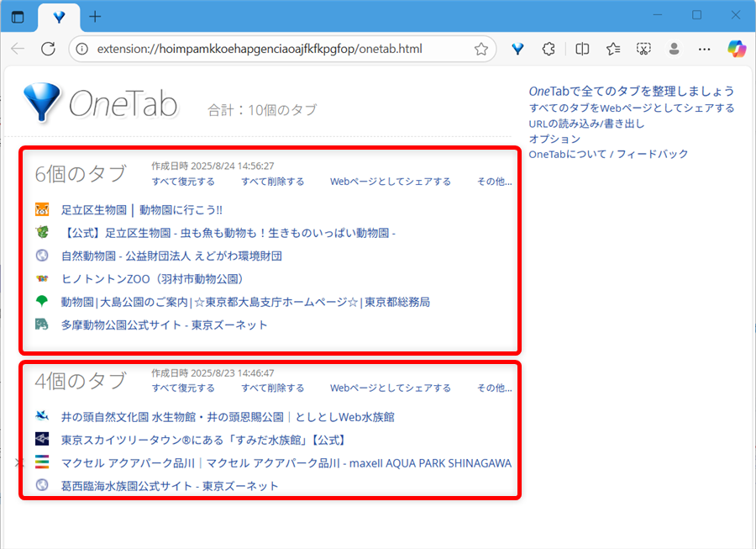Open a new tab with the plus button

pos(94,16)
